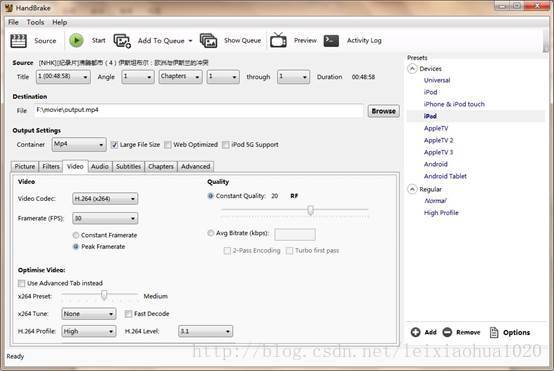
Task: Open the Show Queue icon
Action: (208, 41)
